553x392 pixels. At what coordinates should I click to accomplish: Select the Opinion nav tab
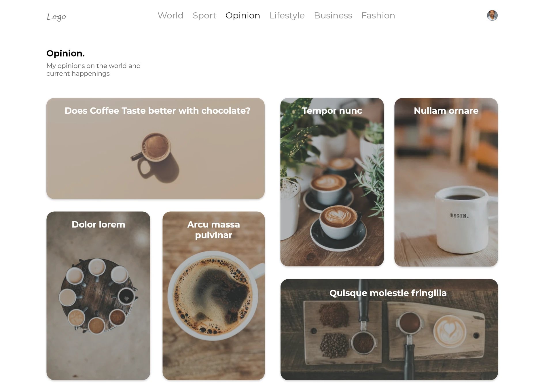coord(243,15)
